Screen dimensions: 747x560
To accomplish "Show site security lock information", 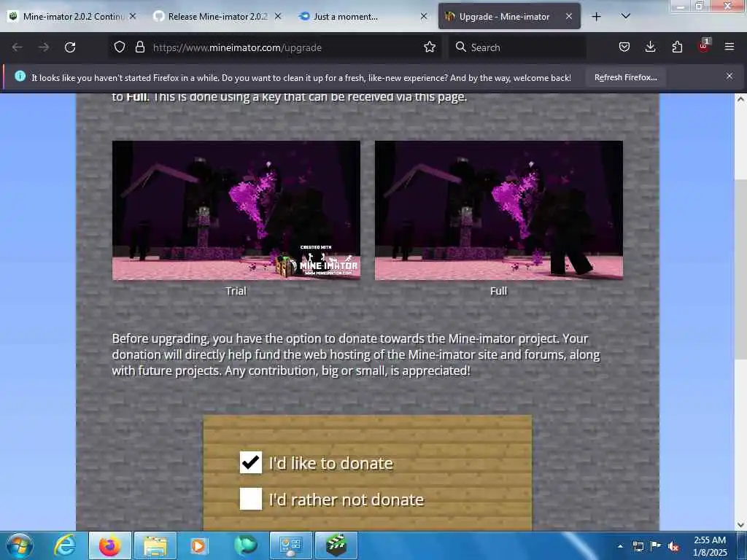I will pos(139,47).
